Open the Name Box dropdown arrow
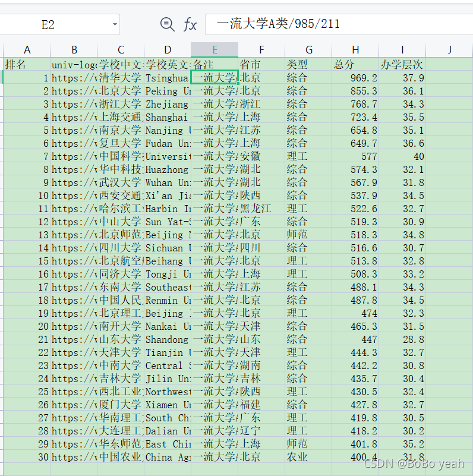Image resolution: width=473 pixels, height=476 pixels. click(x=115, y=24)
